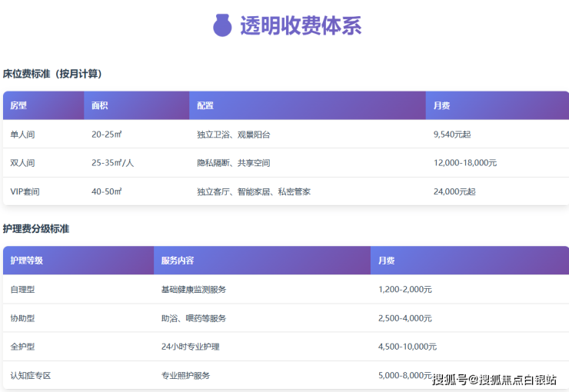
Task: Click the 房型 column header
Action: 18,105
